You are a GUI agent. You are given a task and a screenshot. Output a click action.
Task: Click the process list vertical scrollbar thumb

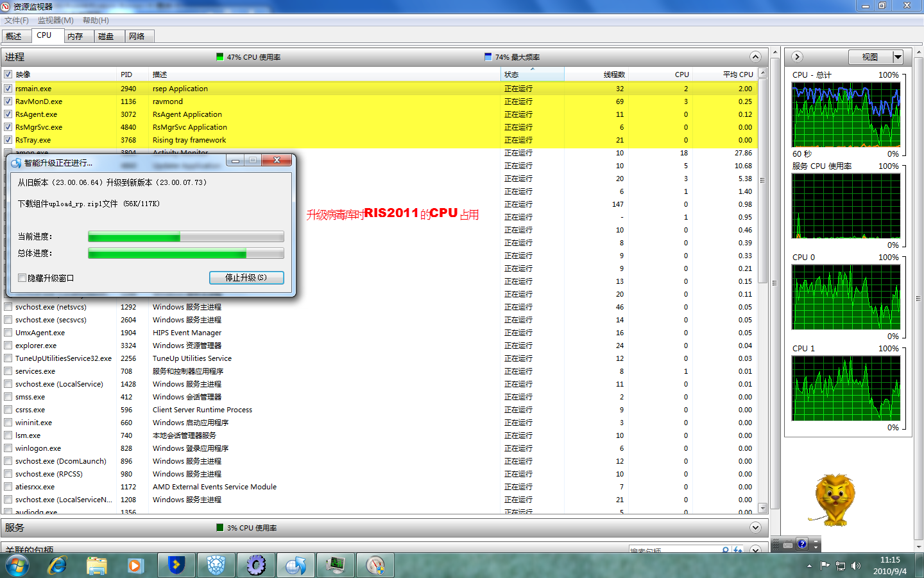click(x=762, y=181)
